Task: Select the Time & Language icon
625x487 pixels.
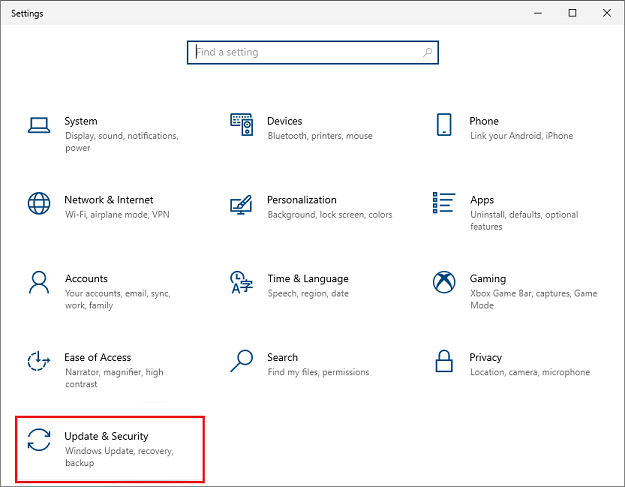Action: coord(241,282)
